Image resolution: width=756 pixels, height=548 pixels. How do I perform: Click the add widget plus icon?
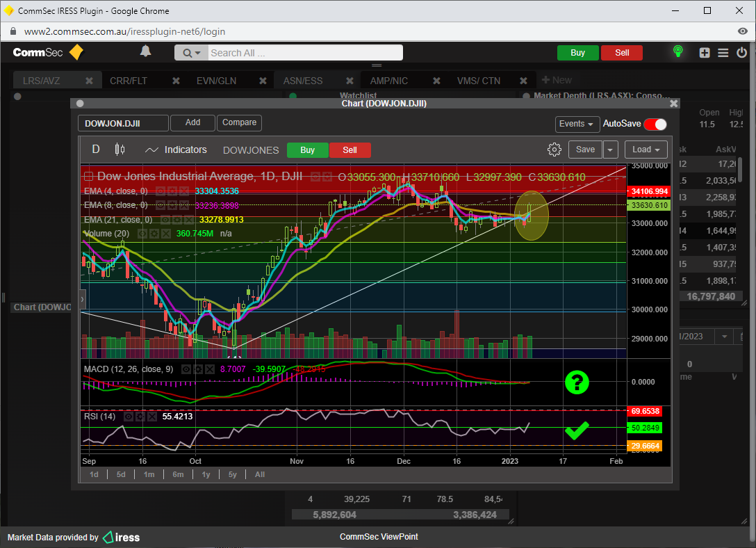(x=705, y=53)
